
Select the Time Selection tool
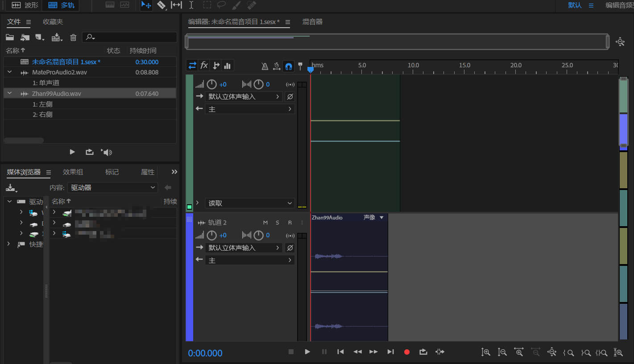click(191, 5)
